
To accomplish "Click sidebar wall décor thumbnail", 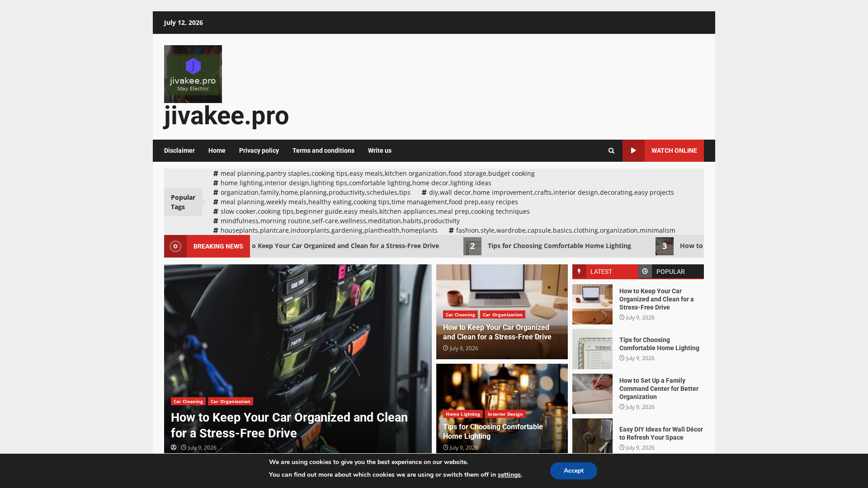I will tap(592, 436).
